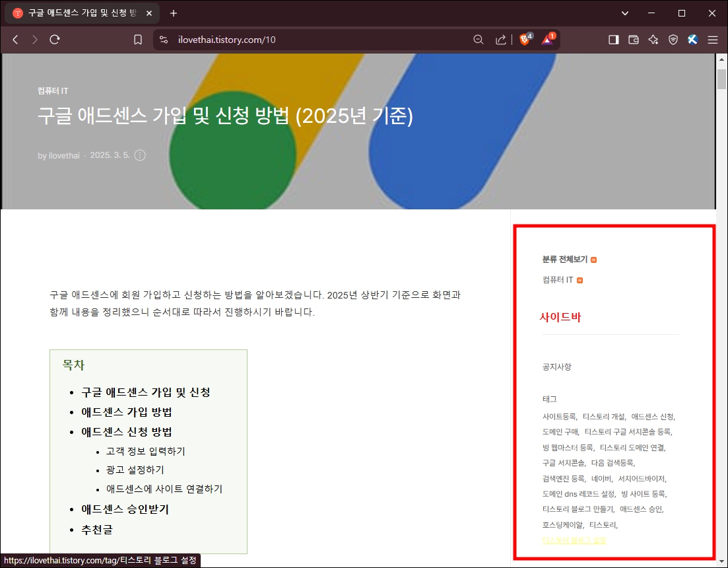Open the Brave Wallet icon
This screenshot has height=568, width=728.
click(x=634, y=40)
